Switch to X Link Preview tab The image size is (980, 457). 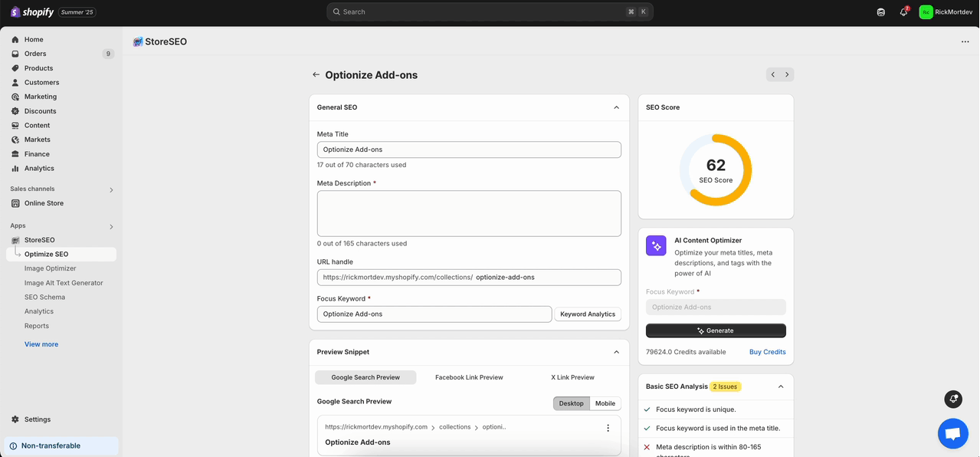point(572,377)
